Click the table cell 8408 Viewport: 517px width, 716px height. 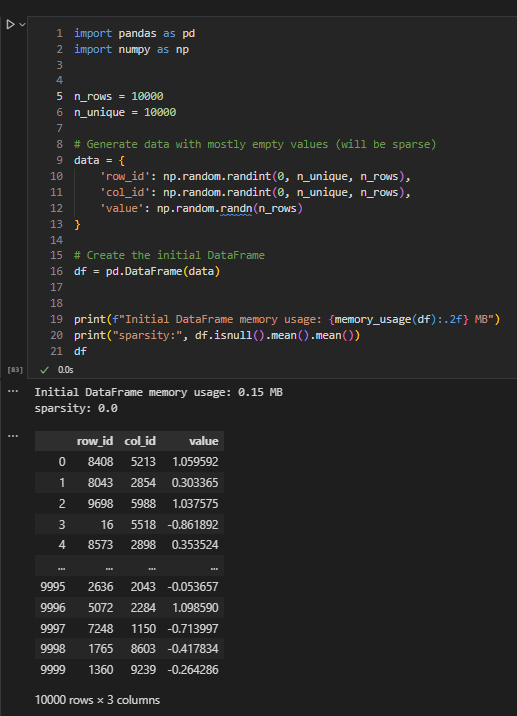(100, 462)
